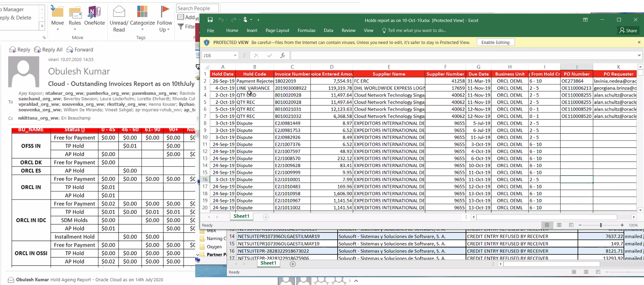Add new sheet in the background Excel window
Image resolution: width=644 pixels, height=285 pixels.
coord(292,264)
